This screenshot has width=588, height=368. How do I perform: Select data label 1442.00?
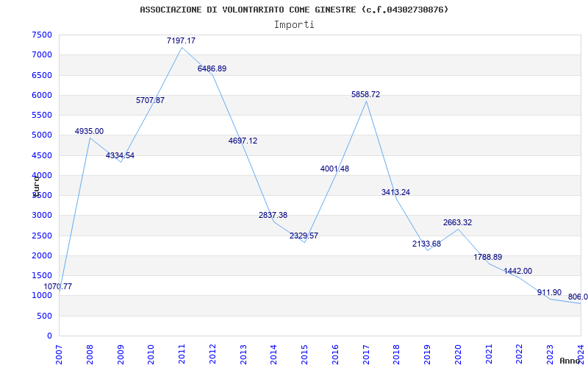517,271
